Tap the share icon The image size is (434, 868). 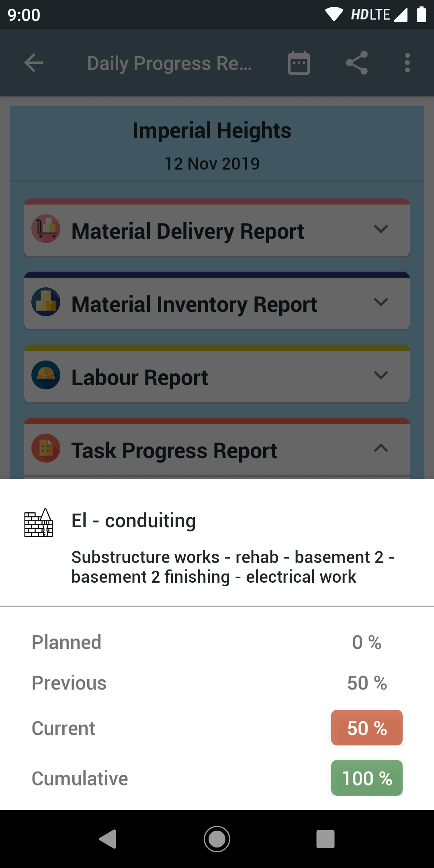click(357, 63)
